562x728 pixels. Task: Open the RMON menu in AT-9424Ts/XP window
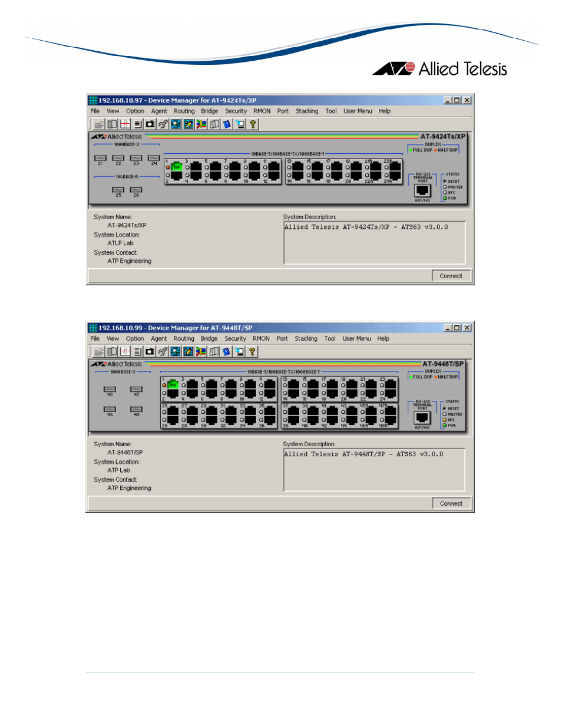(262, 111)
